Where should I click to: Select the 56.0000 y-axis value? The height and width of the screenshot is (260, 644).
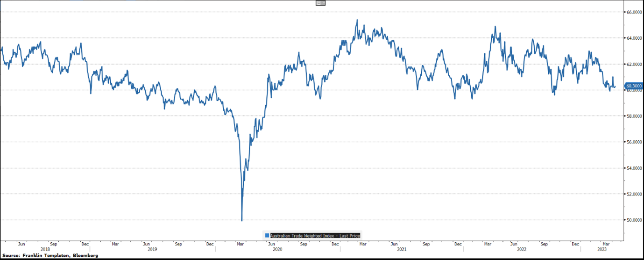(634, 142)
